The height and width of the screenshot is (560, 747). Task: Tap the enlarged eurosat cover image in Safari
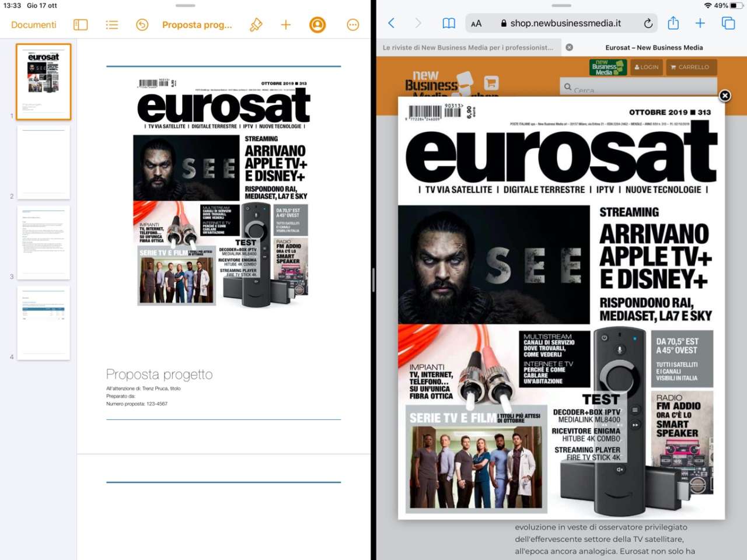[561, 308]
